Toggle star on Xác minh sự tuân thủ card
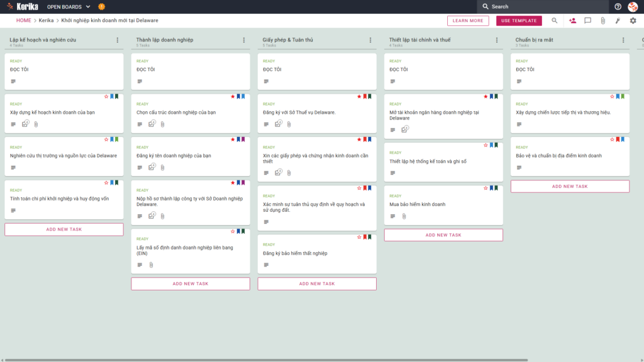This screenshot has width=644, height=362. [x=359, y=189]
